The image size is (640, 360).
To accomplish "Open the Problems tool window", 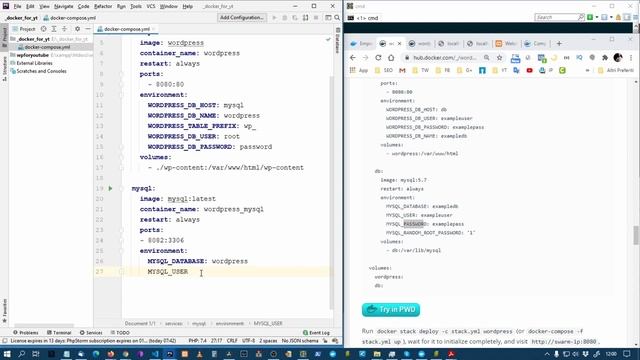I will [x=26, y=333].
